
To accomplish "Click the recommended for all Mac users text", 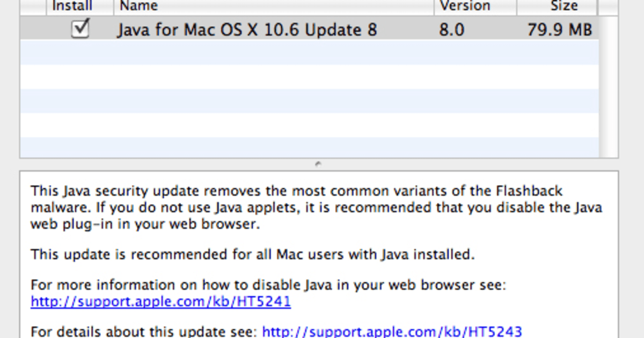I will 252,254.
